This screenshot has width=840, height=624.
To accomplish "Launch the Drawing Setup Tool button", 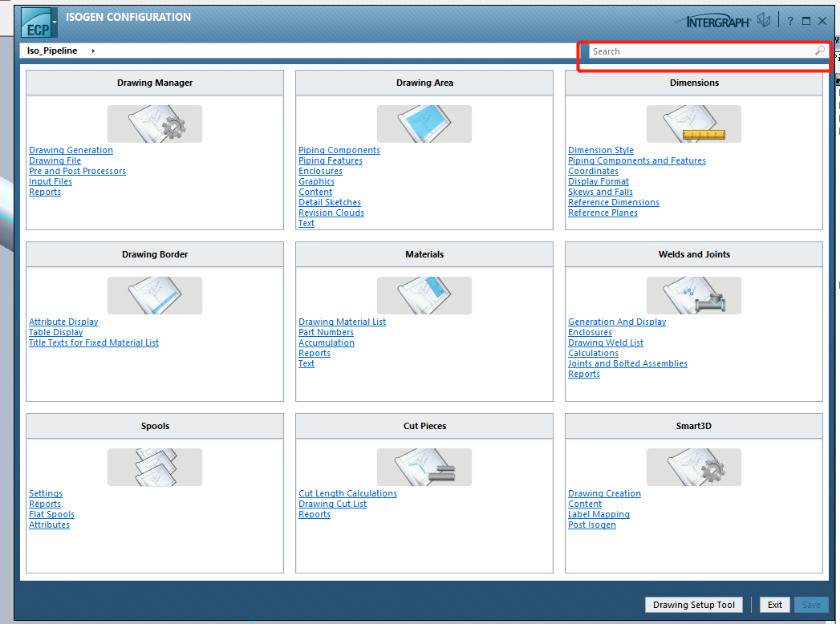I will click(x=694, y=605).
